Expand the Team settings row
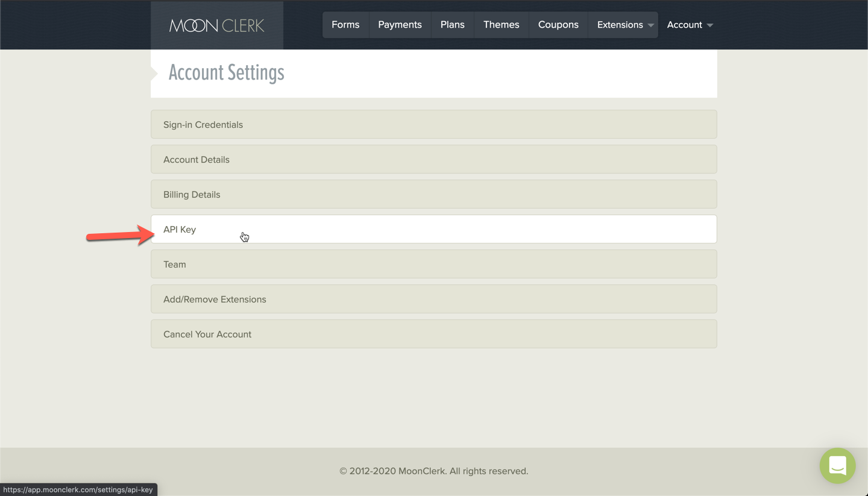The image size is (868, 496). coord(434,264)
